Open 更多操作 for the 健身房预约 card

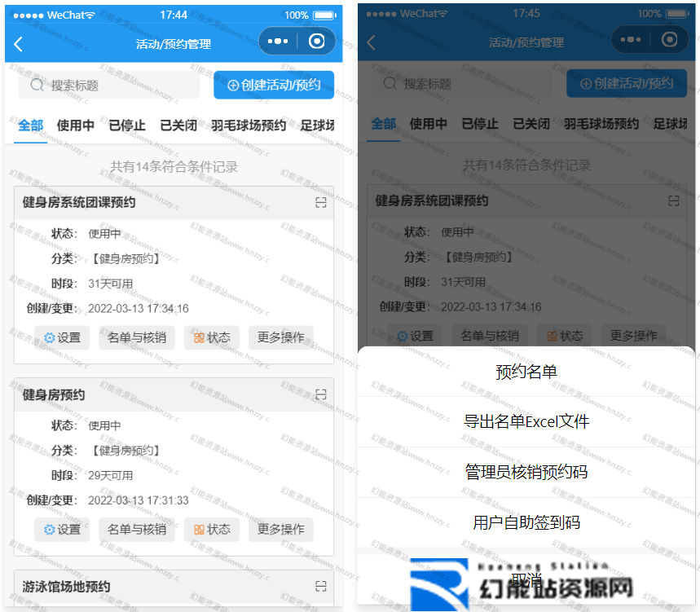click(x=280, y=530)
